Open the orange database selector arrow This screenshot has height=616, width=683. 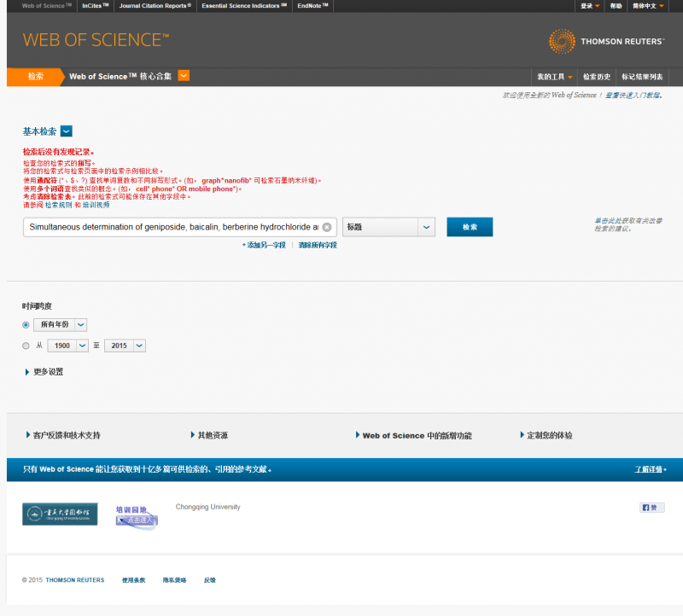[184, 76]
